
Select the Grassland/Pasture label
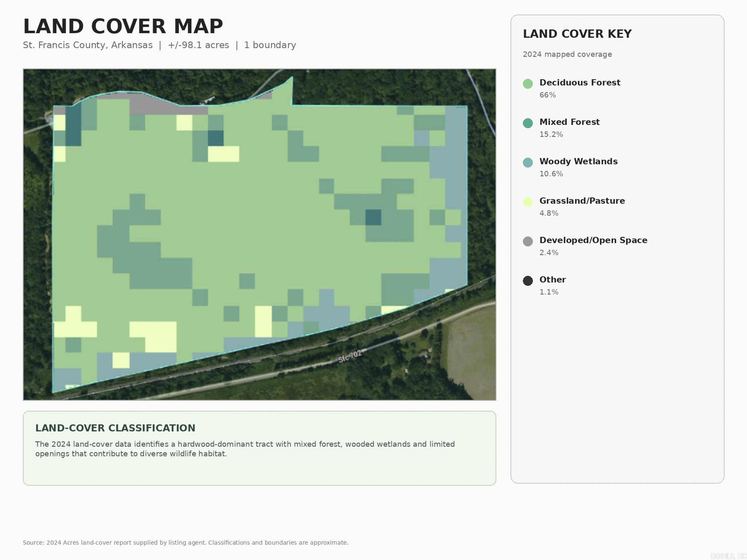click(582, 201)
